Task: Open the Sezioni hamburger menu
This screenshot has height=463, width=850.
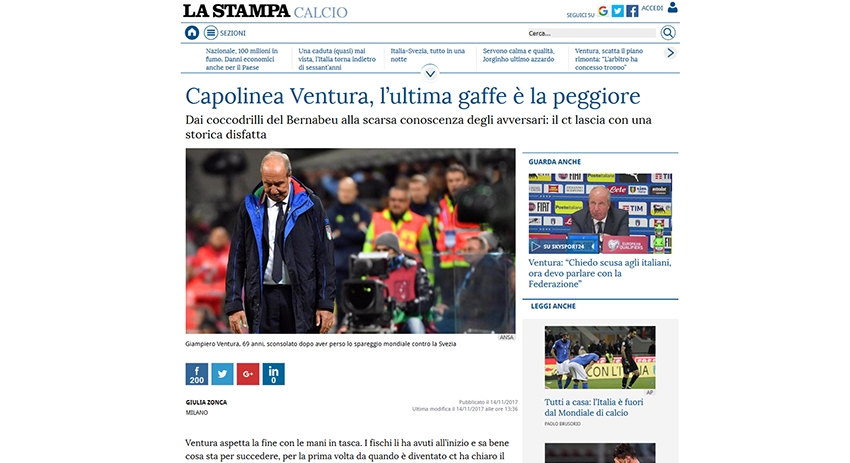Action: coord(211,33)
